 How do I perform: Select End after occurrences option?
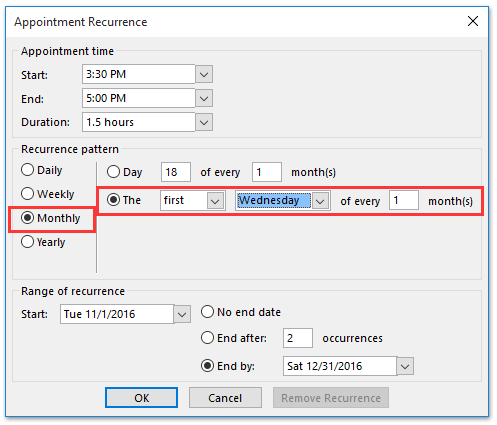coord(234,338)
